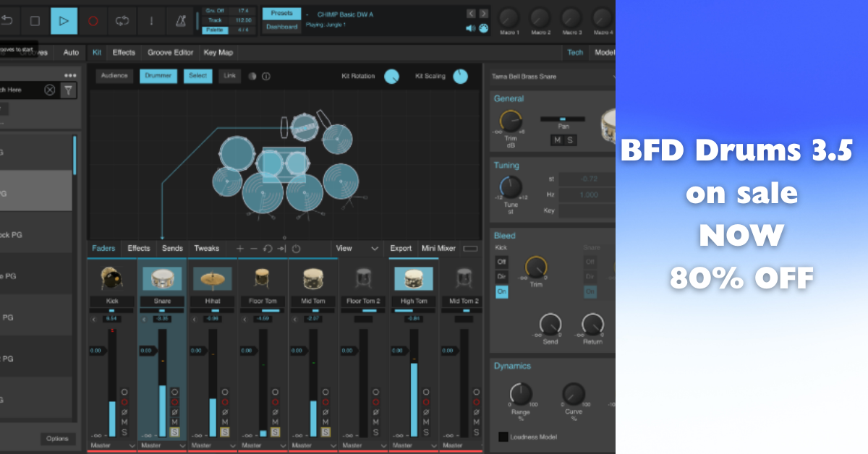Click the Kick drum channel icon
The height and width of the screenshot is (454, 868).
click(x=111, y=278)
